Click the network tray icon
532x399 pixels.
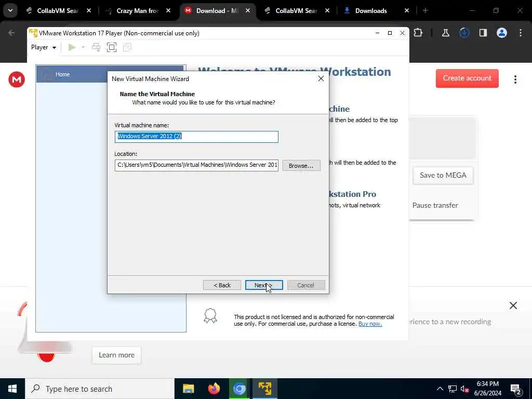[453, 389]
